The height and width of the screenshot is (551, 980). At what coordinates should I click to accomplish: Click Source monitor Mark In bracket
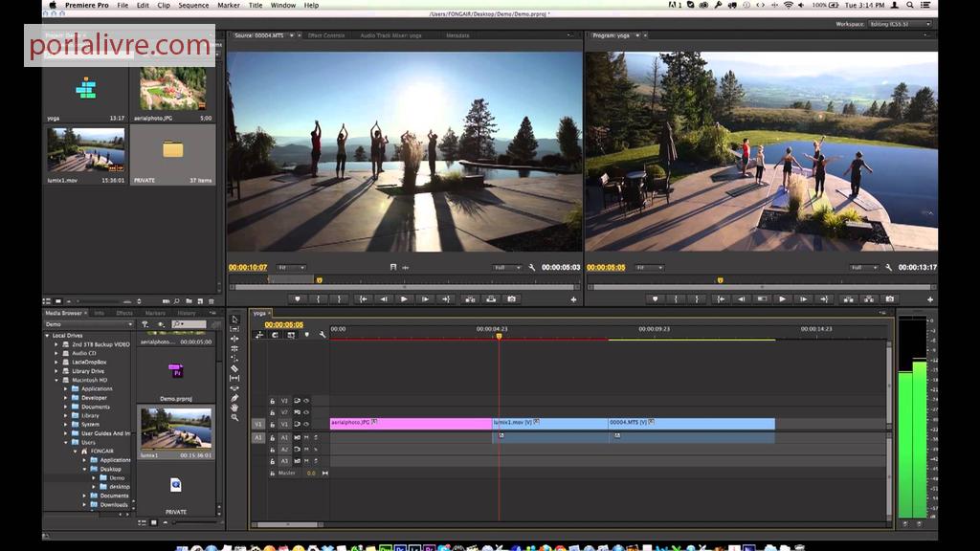click(x=319, y=299)
